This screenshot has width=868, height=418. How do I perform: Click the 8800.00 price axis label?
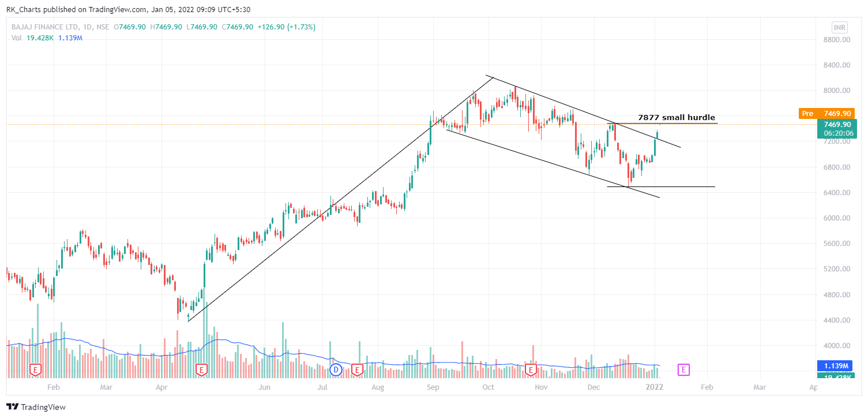coord(837,40)
